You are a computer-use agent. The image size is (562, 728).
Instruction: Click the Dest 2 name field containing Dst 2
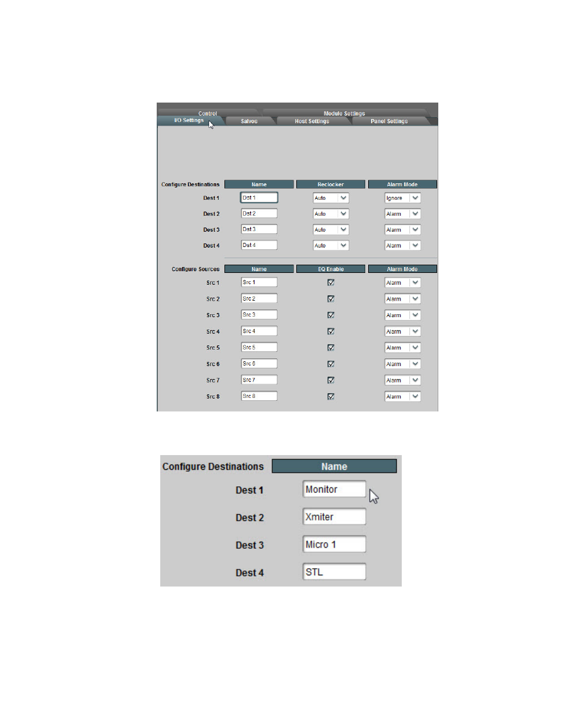[259, 213]
